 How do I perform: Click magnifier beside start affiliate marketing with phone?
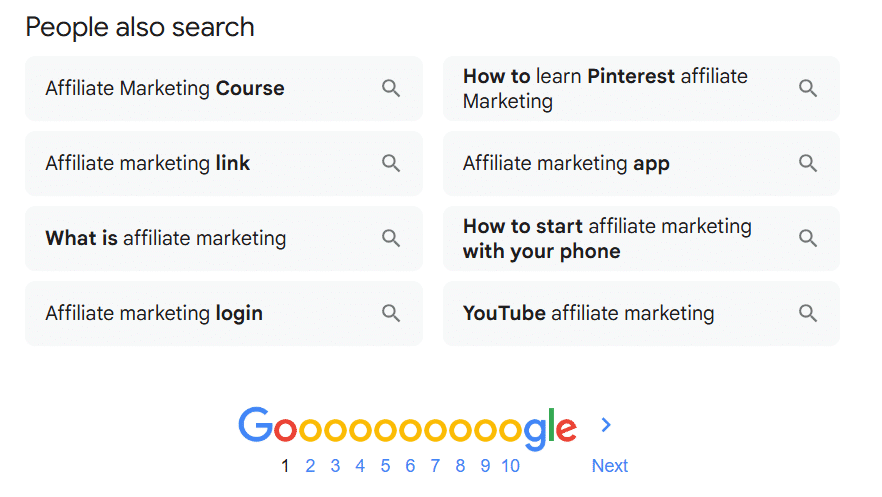[x=808, y=238]
